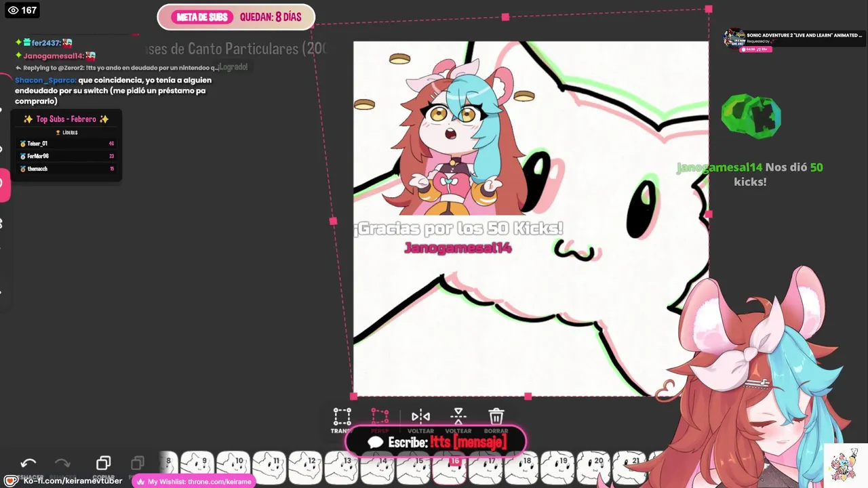Screen dimensions: 868x488
Task: Click pink Janogamesal14 name under alert
Action: pos(458,248)
